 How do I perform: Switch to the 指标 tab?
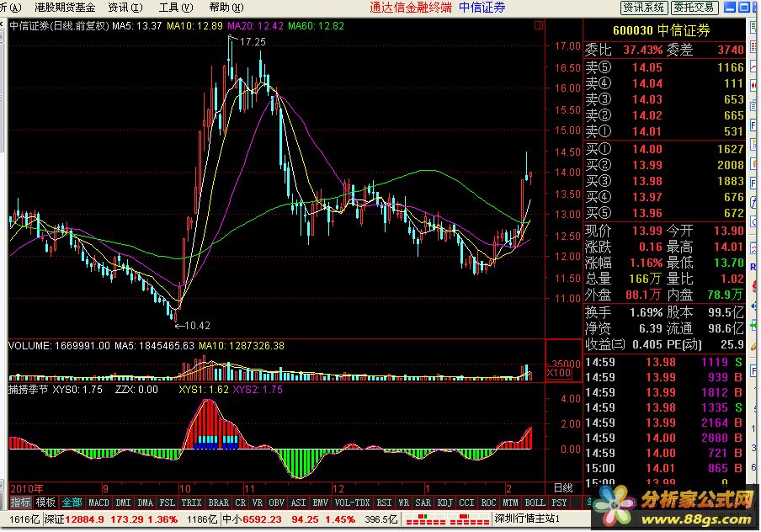20,503
